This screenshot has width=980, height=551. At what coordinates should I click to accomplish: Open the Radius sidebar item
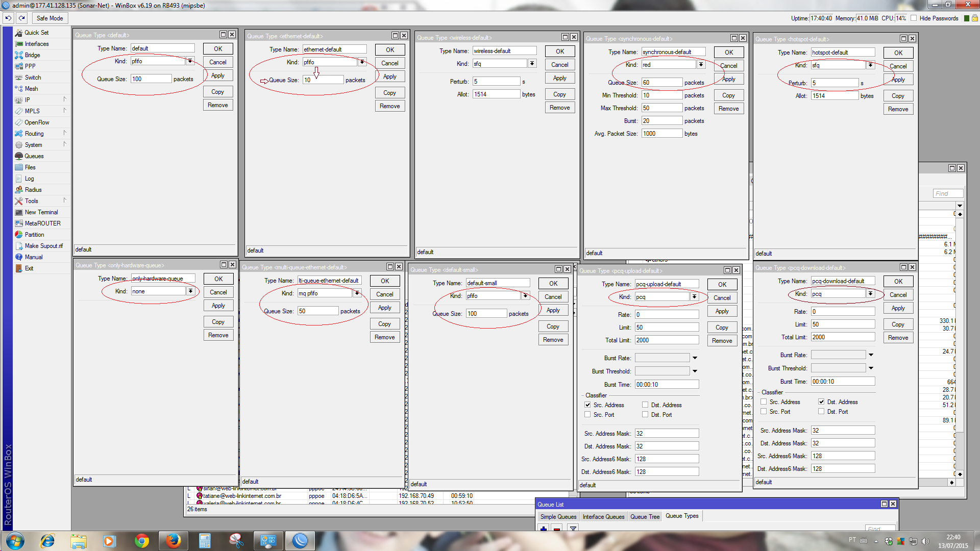(x=33, y=190)
